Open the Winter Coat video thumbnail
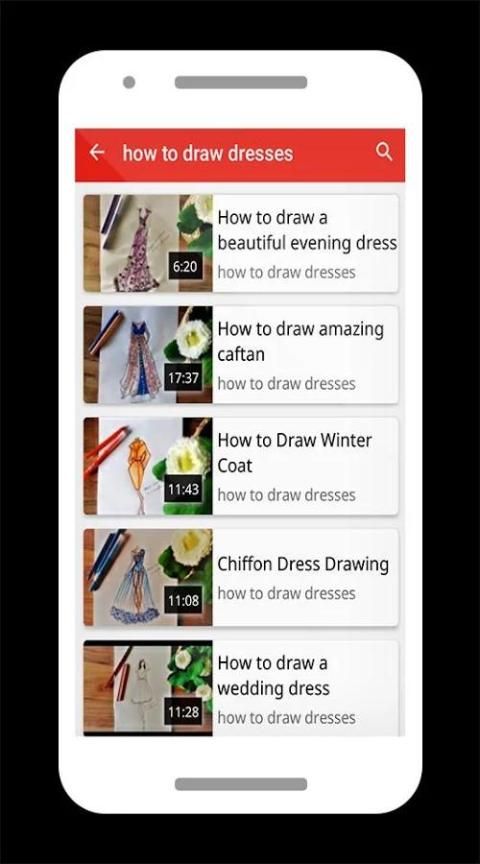 click(148, 466)
